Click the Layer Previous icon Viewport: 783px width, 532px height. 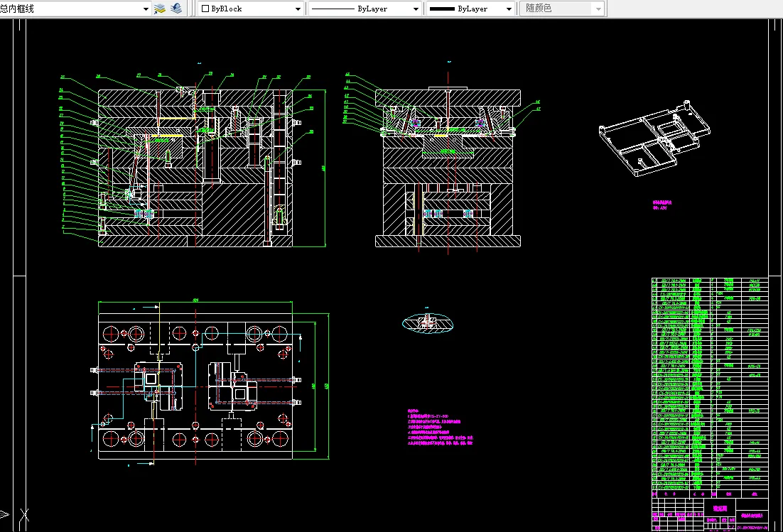click(x=176, y=9)
